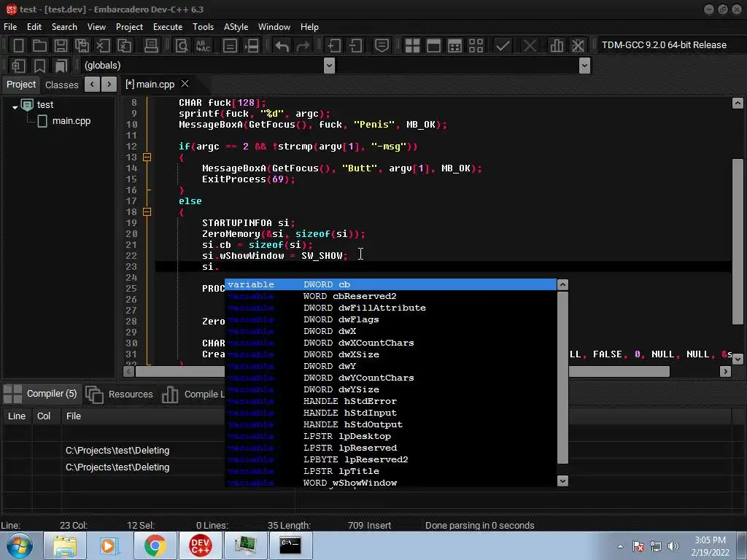
Task: Collapse the test project tree node
Action: tap(15, 106)
